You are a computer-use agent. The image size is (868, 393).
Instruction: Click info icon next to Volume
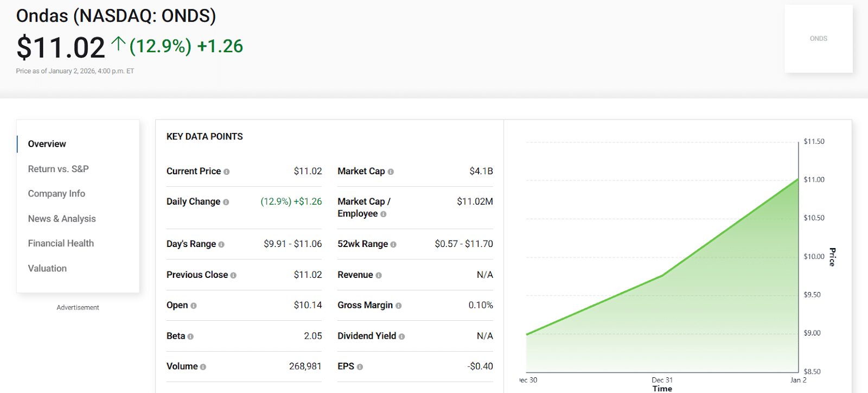203,367
